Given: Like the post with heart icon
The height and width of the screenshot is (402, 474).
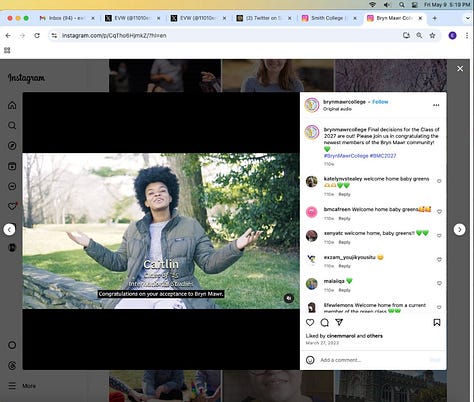Looking at the screenshot, I should (x=310, y=322).
